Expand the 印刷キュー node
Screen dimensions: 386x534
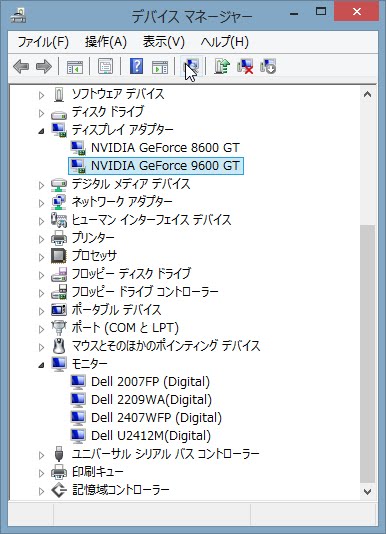pyautogui.click(x=41, y=473)
